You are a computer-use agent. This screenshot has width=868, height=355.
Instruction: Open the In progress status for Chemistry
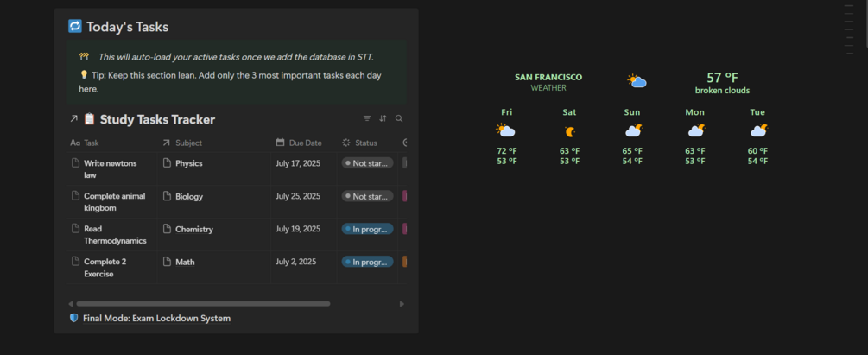pyautogui.click(x=367, y=229)
